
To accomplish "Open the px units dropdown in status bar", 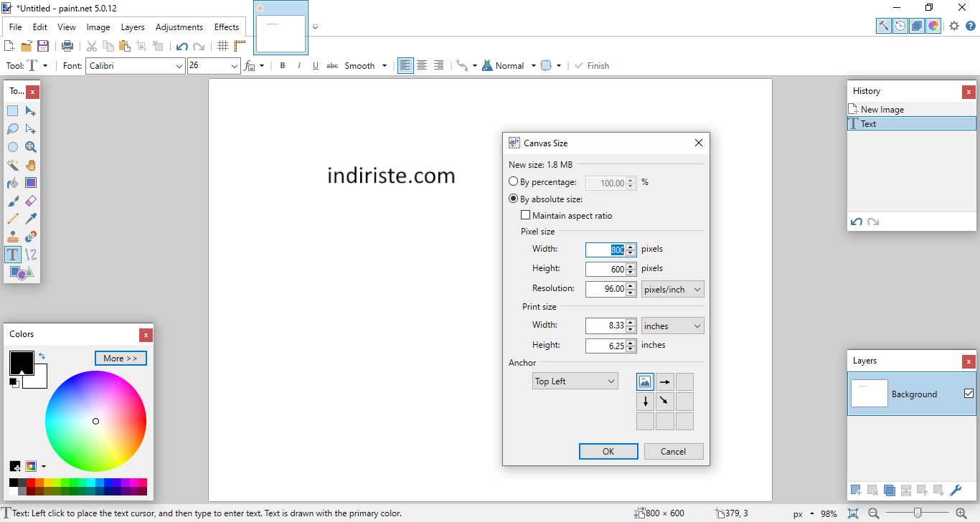I will click(803, 513).
